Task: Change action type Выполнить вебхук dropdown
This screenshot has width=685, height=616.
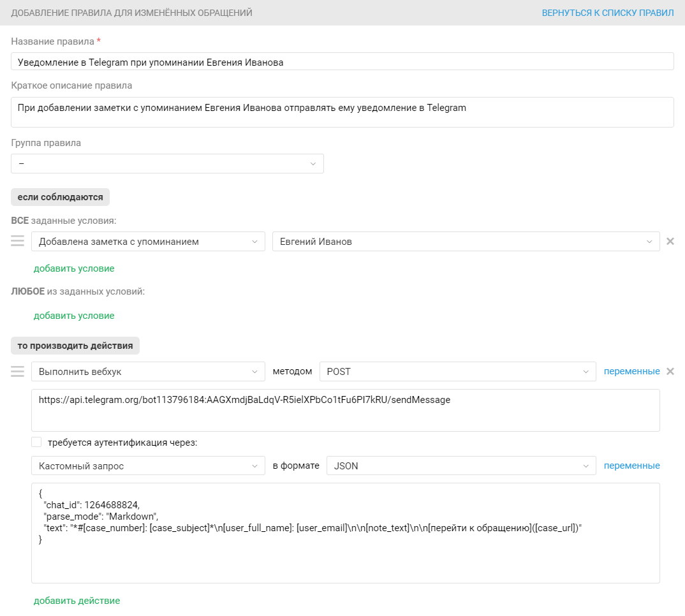Action: coord(148,372)
